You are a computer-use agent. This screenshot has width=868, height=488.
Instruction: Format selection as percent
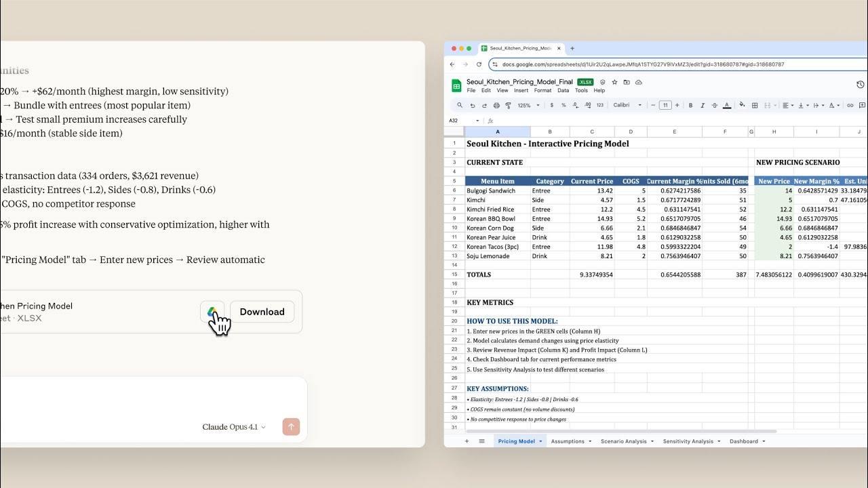(x=562, y=105)
